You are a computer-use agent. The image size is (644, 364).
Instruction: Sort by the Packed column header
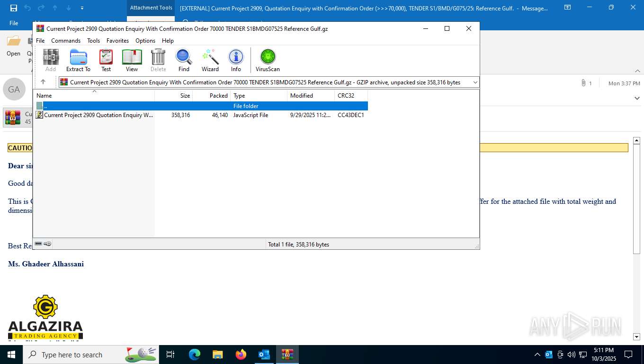click(212, 96)
